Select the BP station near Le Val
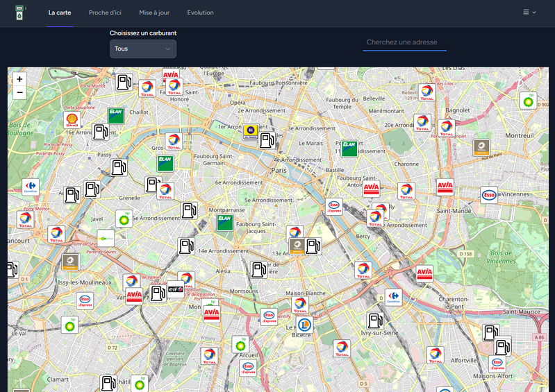Screen dimensions: 555x392 pos(69,325)
